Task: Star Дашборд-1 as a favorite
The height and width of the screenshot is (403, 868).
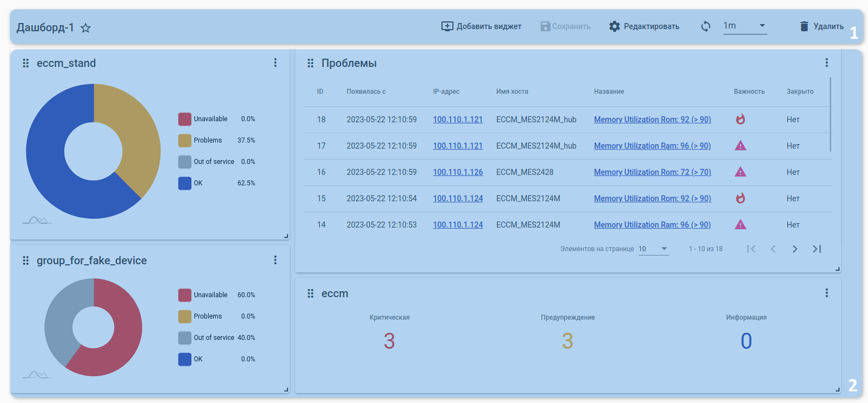Action: tap(86, 28)
